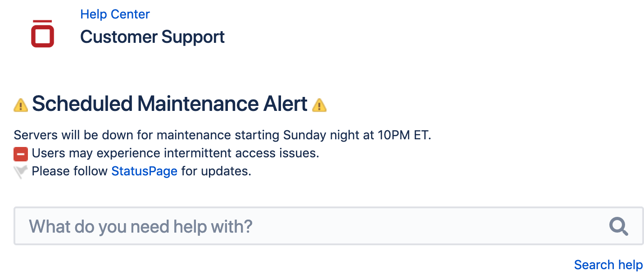Screen dimensions: 644x275
Task: Click the magnifying glass search icon
Action: pos(618,226)
